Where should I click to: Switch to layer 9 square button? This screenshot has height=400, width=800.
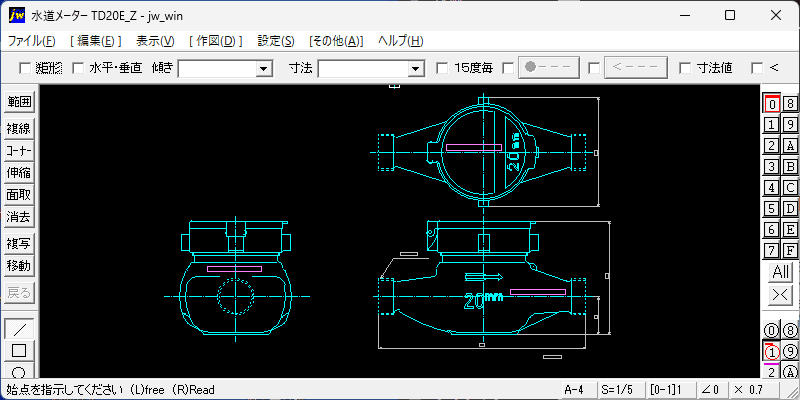(790, 124)
